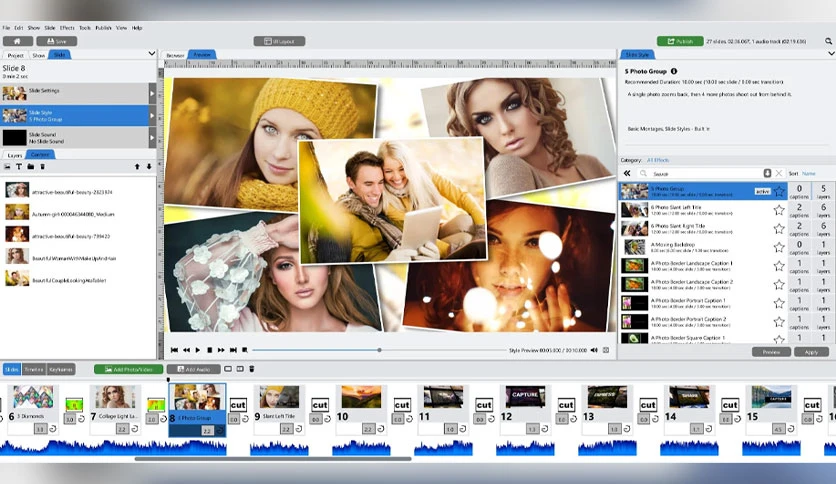Click the download icon in the search bar

click(767, 173)
